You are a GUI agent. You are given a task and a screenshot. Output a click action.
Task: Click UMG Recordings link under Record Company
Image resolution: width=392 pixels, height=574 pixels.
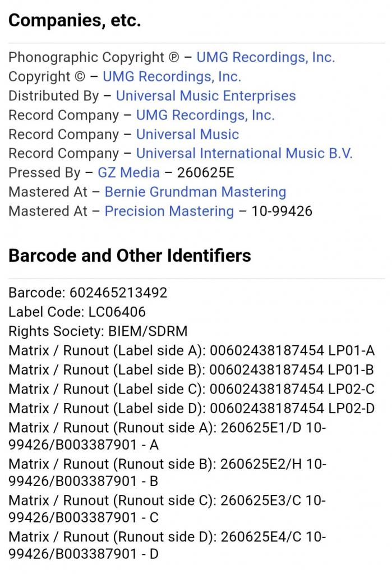click(205, 115)
